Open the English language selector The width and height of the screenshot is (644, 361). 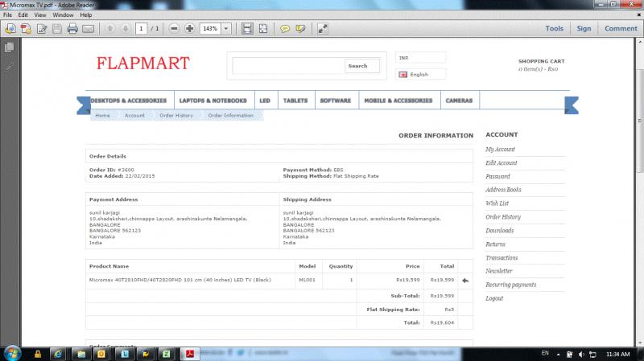click(420, 75)
